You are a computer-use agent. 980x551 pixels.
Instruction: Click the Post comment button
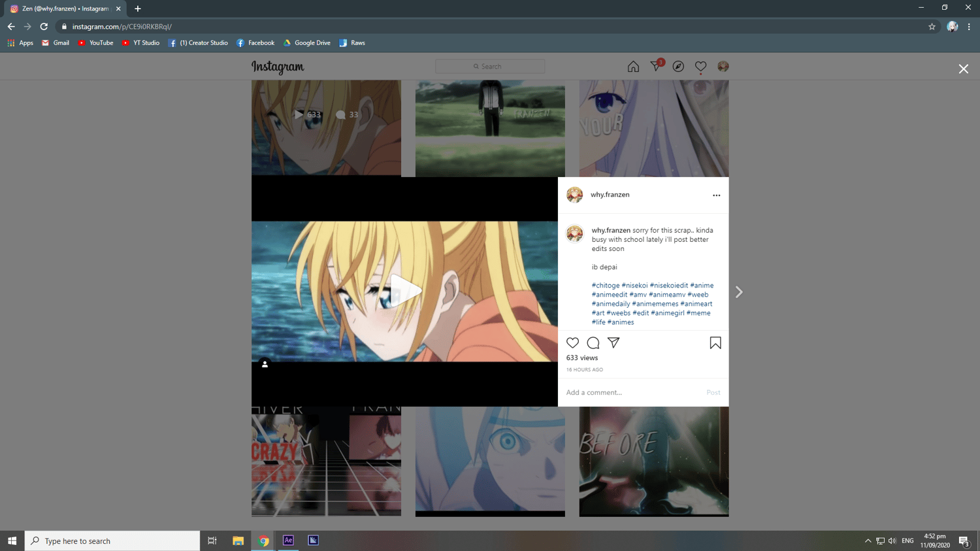713,393
